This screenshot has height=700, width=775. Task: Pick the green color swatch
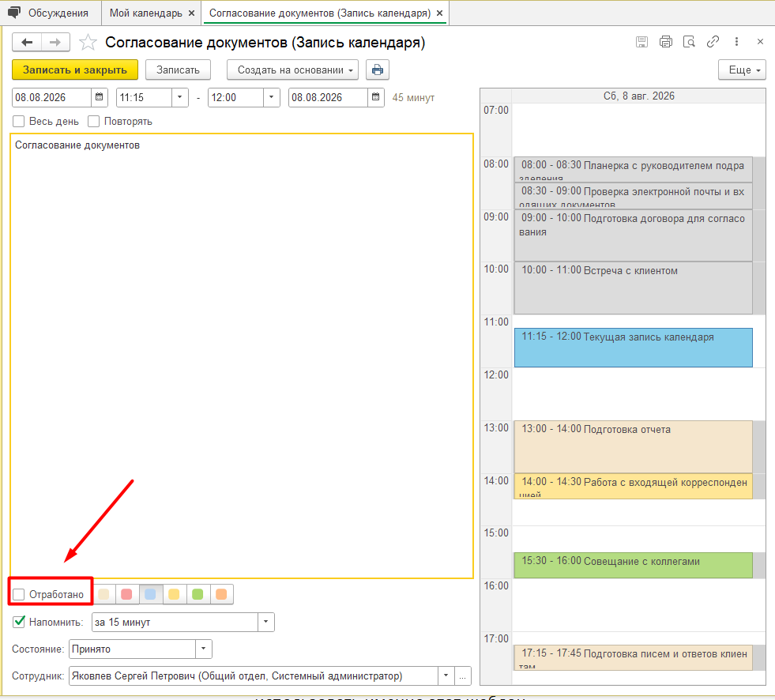(198, 594)
